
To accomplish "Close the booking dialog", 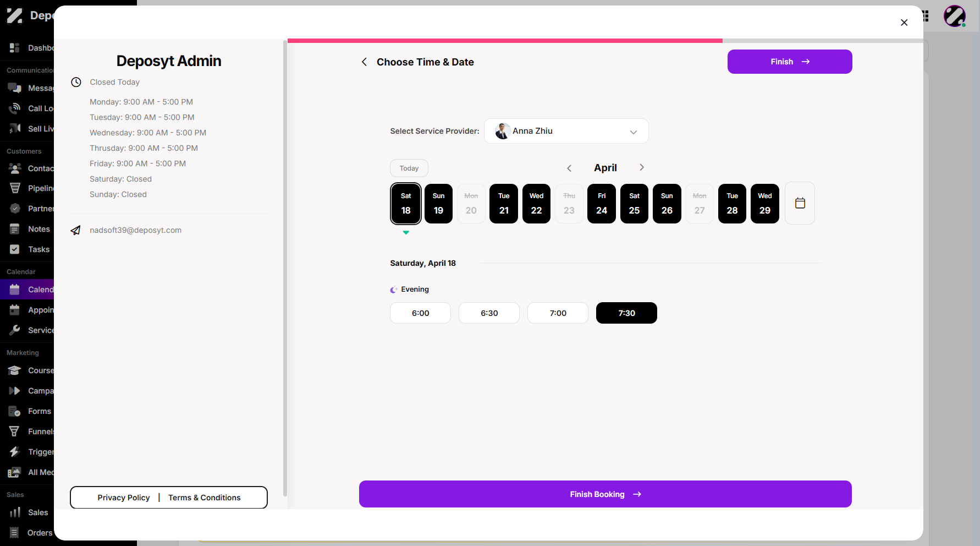I will (904, 23).
